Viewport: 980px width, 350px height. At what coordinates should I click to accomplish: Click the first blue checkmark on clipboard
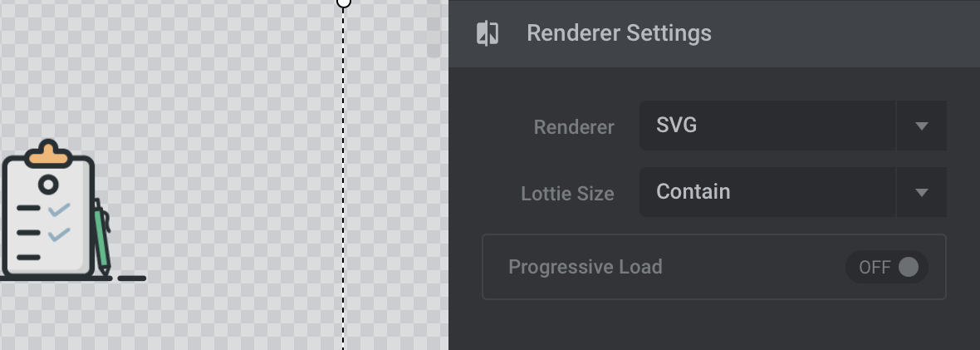click(59, 210)
